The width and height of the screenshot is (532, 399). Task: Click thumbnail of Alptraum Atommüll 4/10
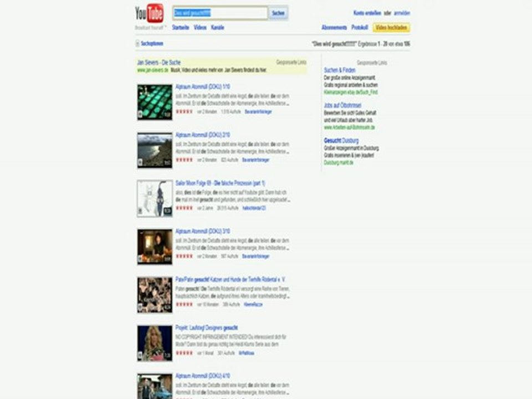(155, 386)
